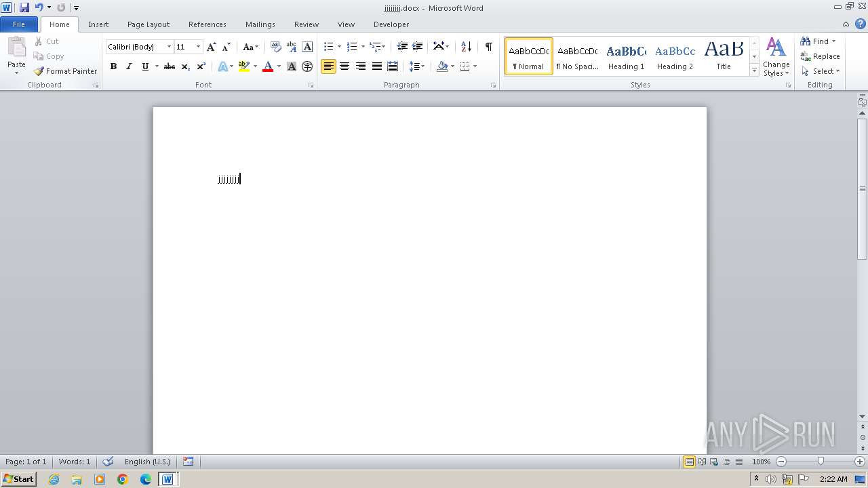The height and width of the screenshot is (488, 868).
Task: Switch to the Insert tab
Action: coord(98,24)
